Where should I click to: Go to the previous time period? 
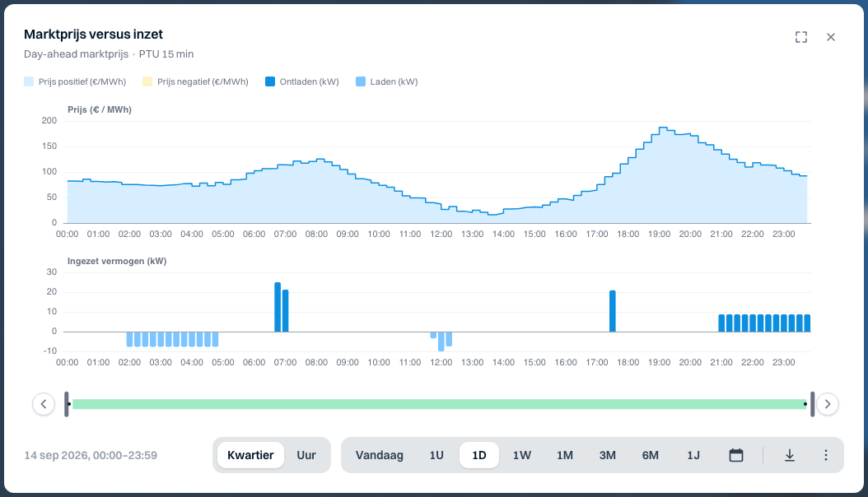click(44, 404)
